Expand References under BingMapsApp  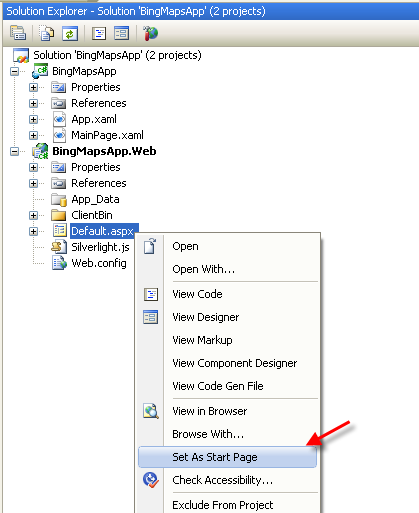point(33,103)
